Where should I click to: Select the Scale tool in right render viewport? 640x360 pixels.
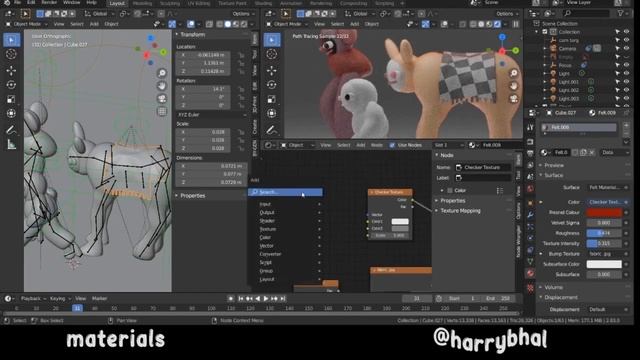click(272, 99)
